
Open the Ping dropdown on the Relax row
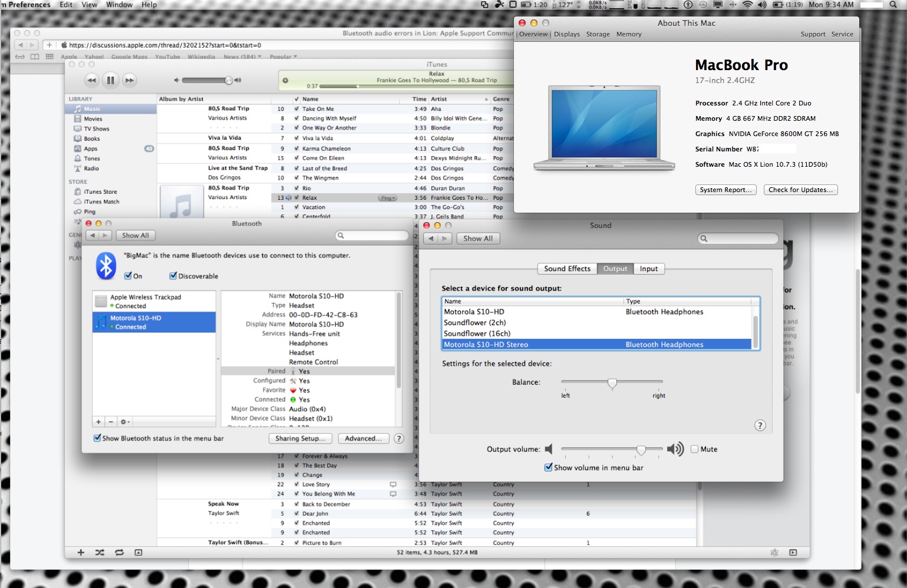click(387, 198)
